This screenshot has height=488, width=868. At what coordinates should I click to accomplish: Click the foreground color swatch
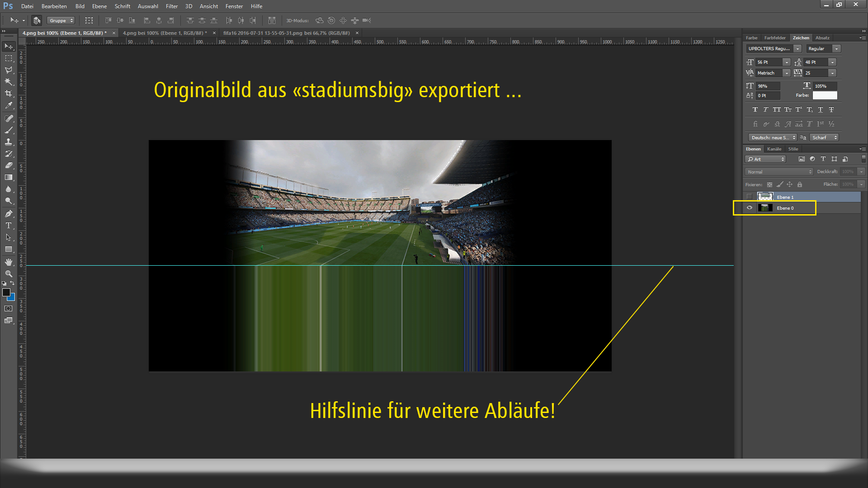coord(6,292)
